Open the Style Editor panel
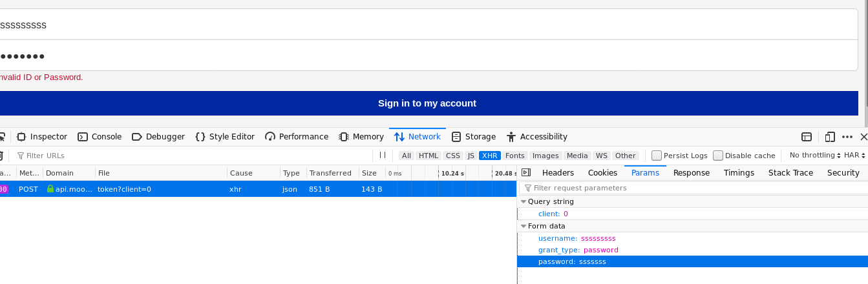The width and height of the screenshot is (868, 284). (x=225, y=137)
